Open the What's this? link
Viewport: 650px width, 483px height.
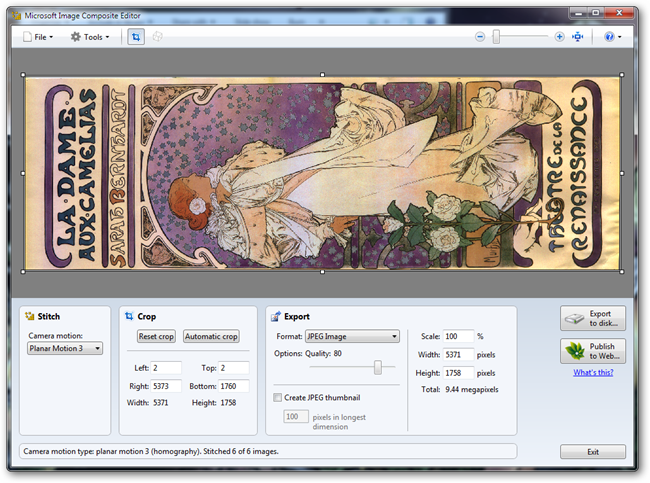593,372
